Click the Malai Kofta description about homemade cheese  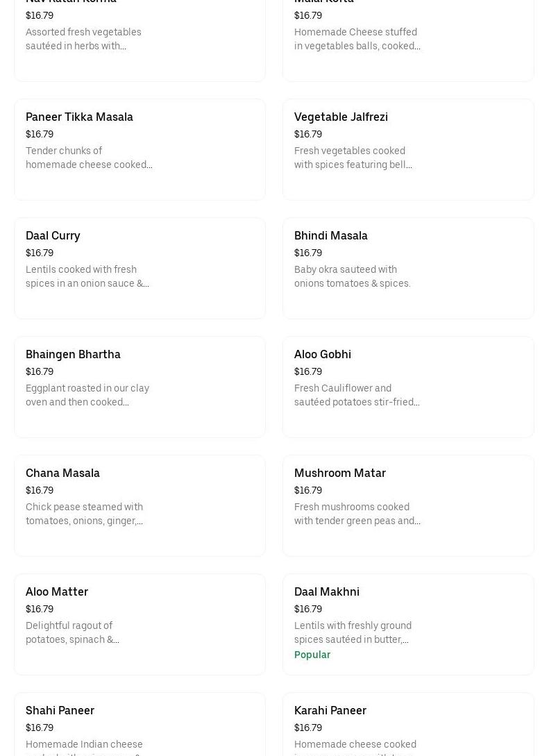(x=357, y=39)
